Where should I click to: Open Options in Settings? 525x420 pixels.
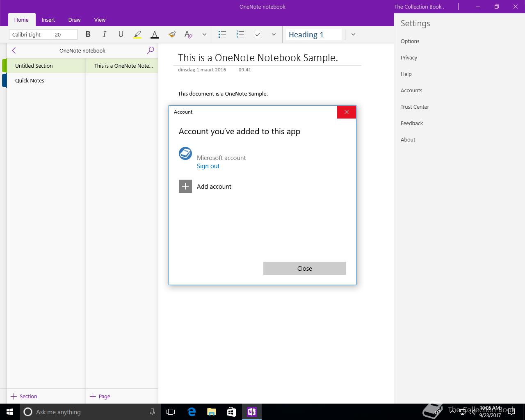click(410, 41)
